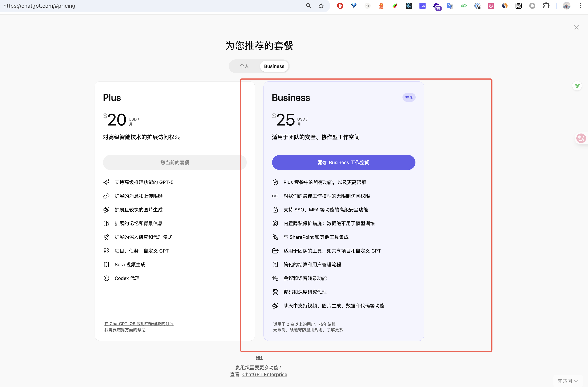Click the AdBlock stop-hand extension icon

pyautogui.click(x=340, y=6)
